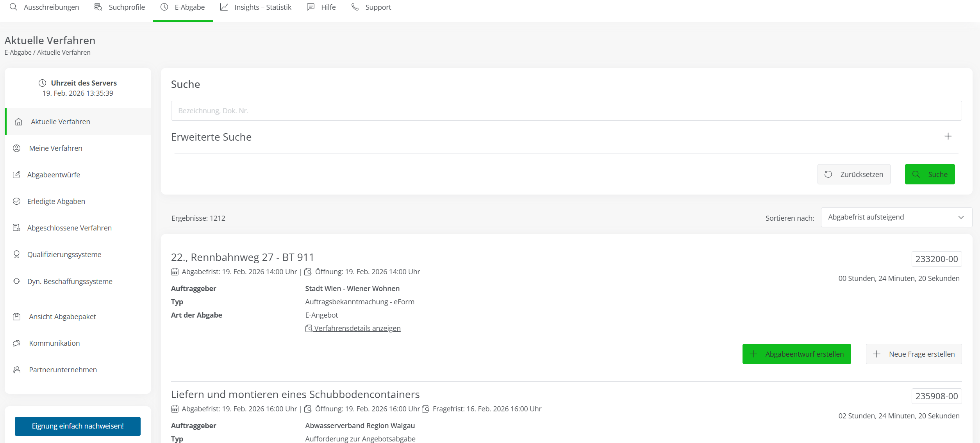Click the home icon beside Aktuelle Verfahren

pos(18,122)
